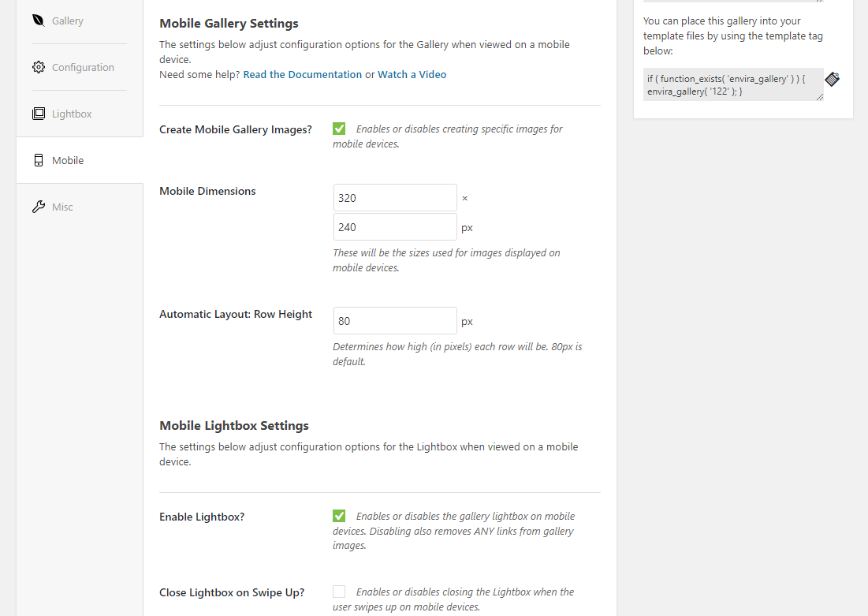Click the Lightbox frames icon
Image resolution: width=868 pixels, height=616 pixels.
38,114
